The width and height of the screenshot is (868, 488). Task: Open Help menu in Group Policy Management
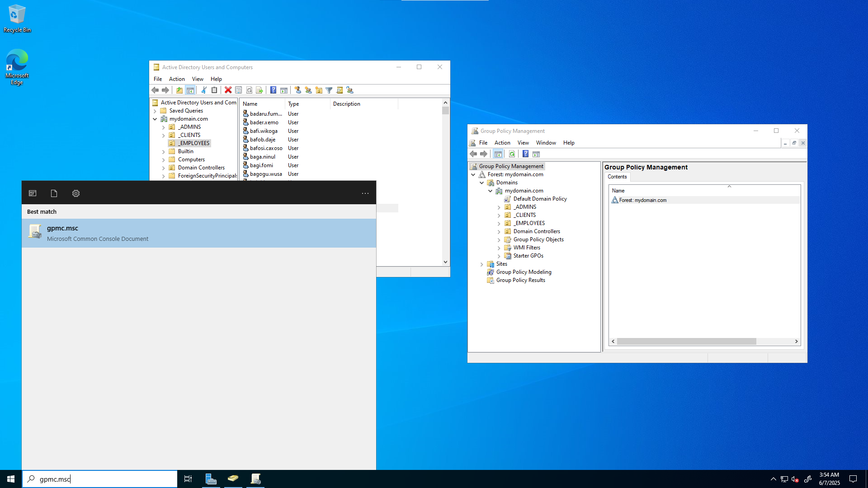569,143
